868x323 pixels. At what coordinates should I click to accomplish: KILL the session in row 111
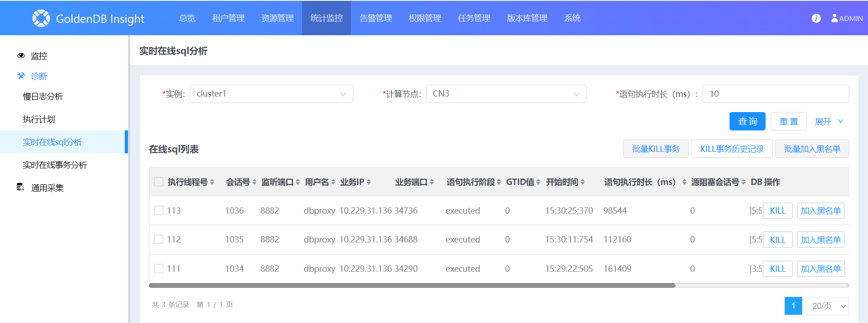[x=777, y=269]
